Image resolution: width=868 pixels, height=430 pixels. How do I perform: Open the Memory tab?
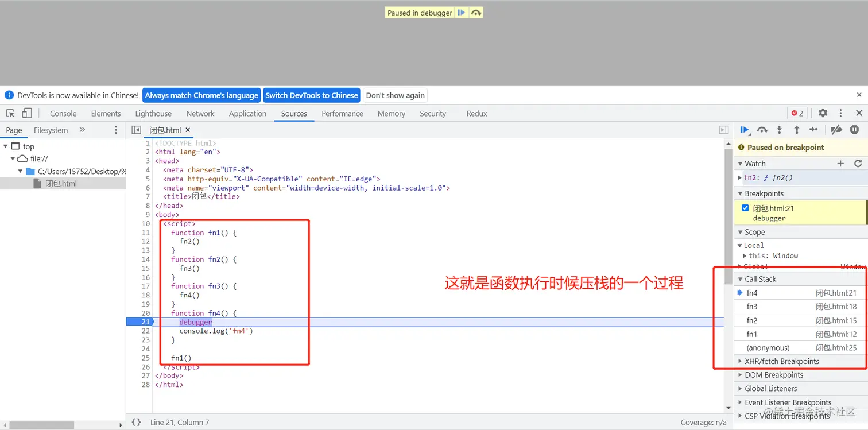(392, 114)
